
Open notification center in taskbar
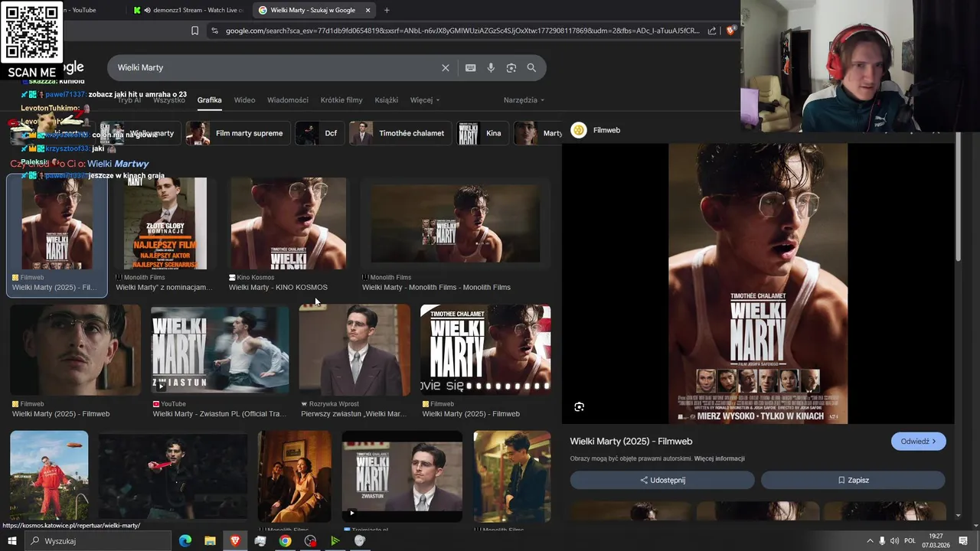click(965, 541)
